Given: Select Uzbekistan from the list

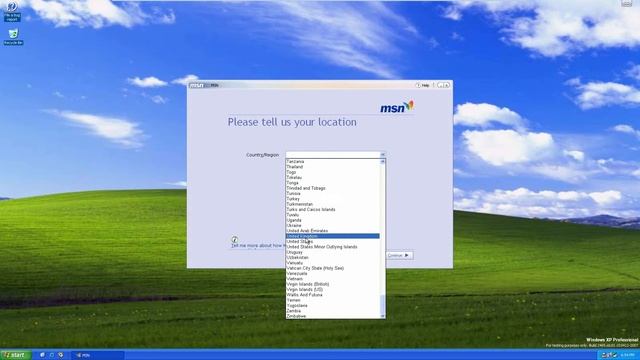Looking at the screenshot, I should pos(333,258).
